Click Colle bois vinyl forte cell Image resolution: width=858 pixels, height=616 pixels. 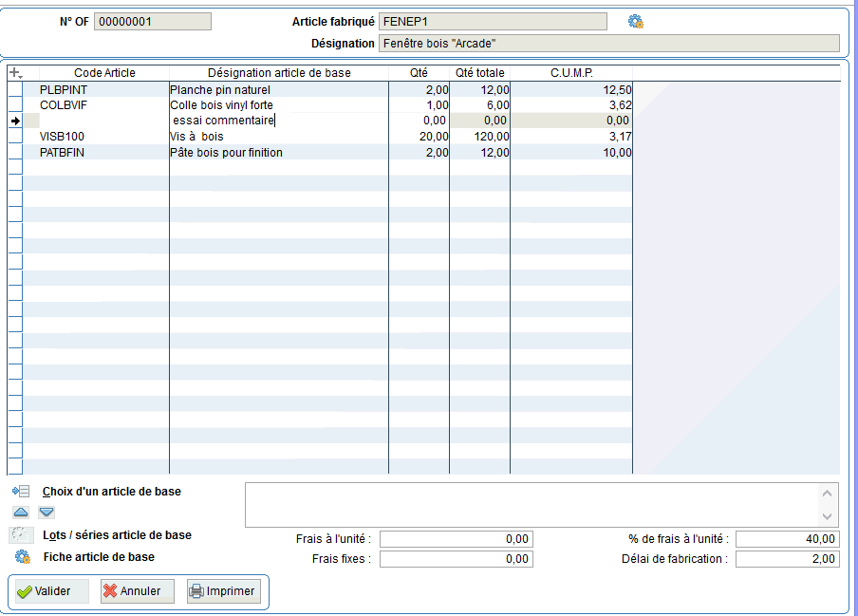[x=279, y=105]
